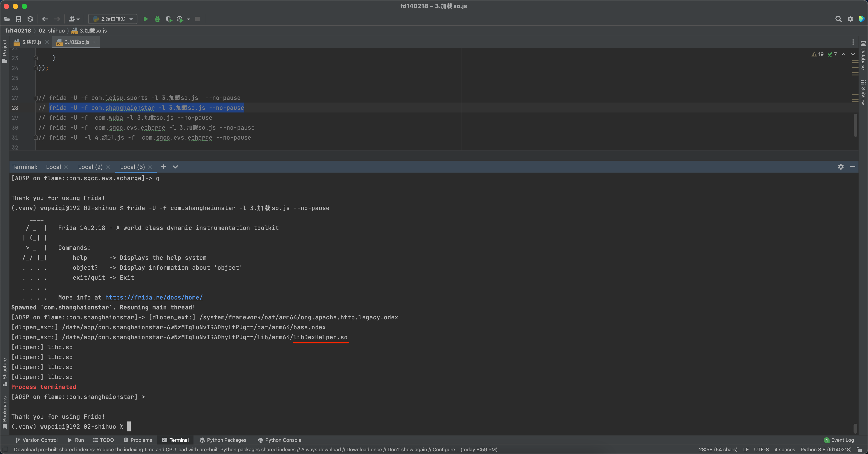Click the editor vertical scrollbar

pyautogui.click(x=856, y=125)
